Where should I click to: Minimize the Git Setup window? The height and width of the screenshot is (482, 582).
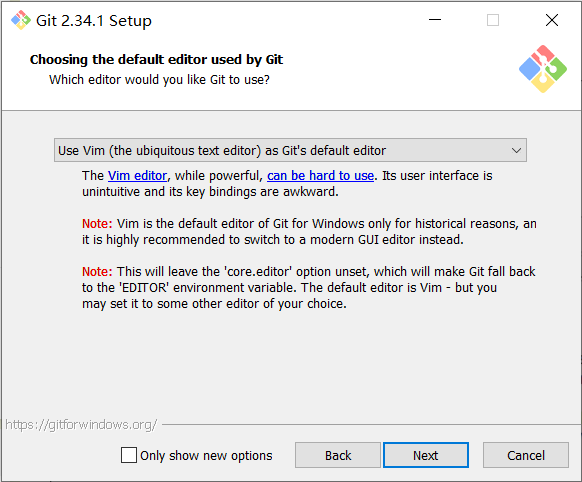(x=435, y=20)
